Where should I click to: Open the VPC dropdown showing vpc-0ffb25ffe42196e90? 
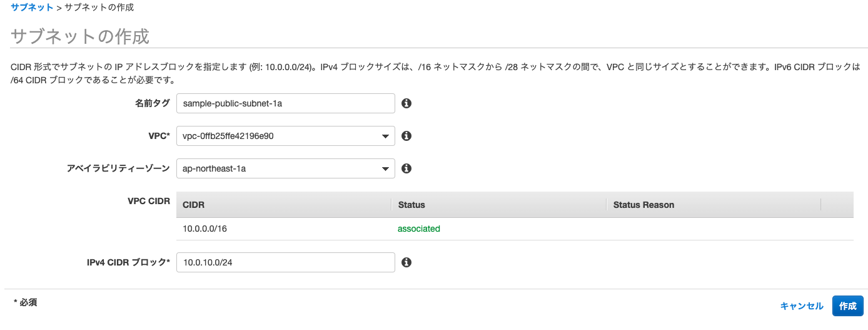[286, 136]
